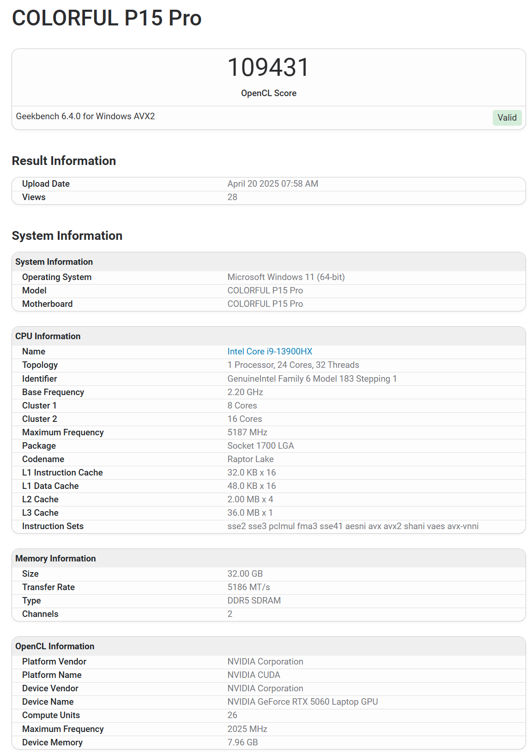Click L1 Data Cache value 48.0 KB x 16

click(x=251, y=486)
